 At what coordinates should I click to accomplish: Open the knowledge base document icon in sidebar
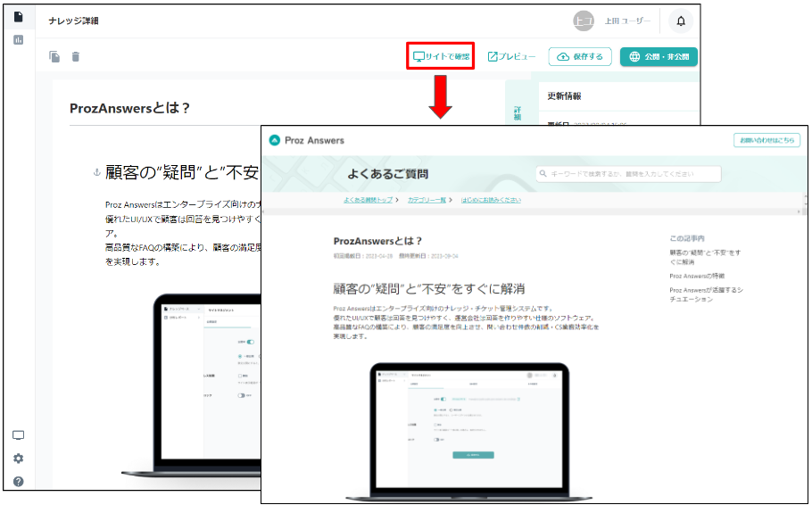pyautogui.click(x=19, y=17)
